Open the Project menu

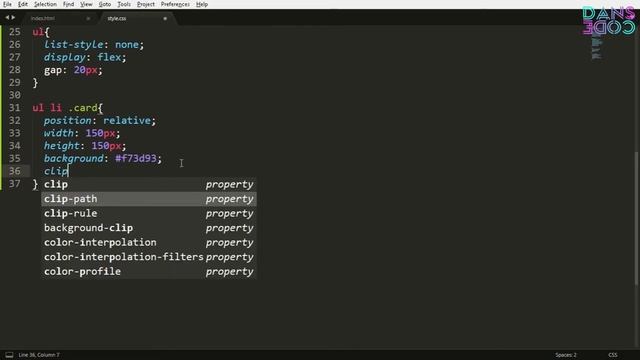tap(146, 4)
